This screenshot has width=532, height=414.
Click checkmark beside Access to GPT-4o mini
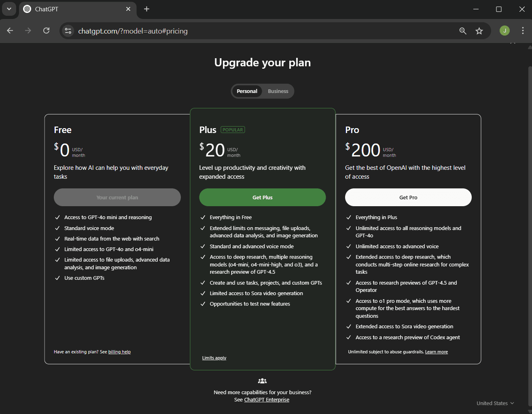[57, 217]
